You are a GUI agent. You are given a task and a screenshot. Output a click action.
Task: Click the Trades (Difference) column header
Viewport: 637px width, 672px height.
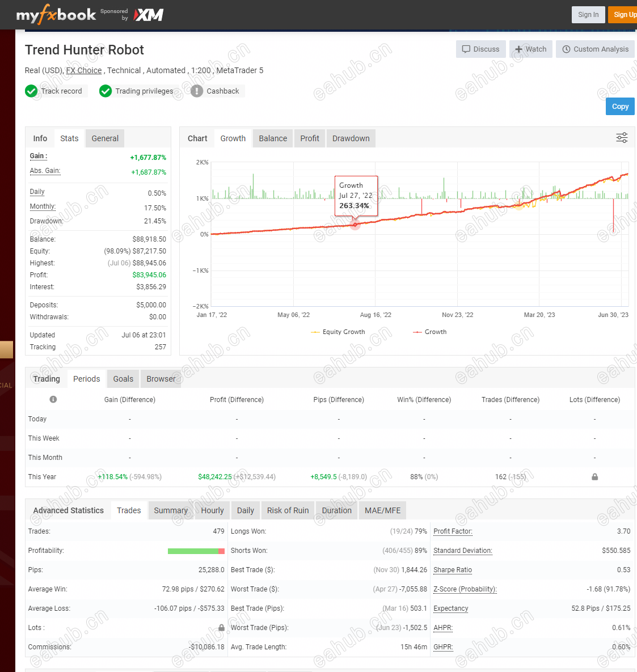click(x=510, y=399)
